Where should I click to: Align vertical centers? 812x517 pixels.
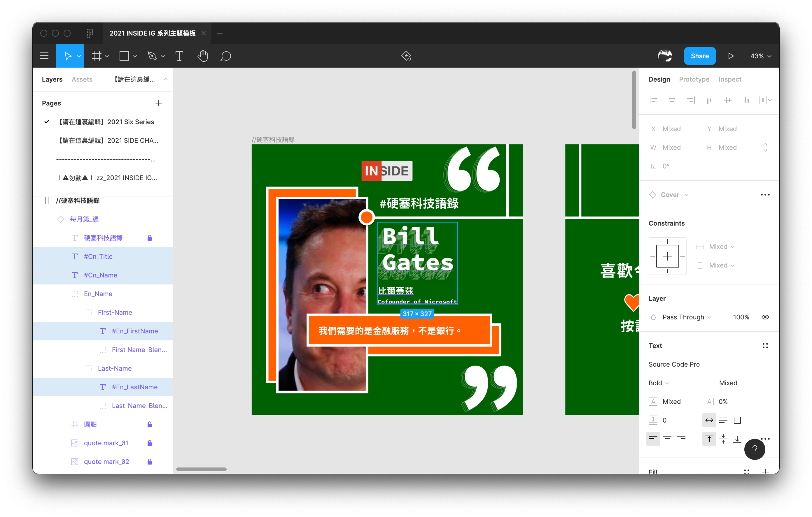tap(728, 100)
